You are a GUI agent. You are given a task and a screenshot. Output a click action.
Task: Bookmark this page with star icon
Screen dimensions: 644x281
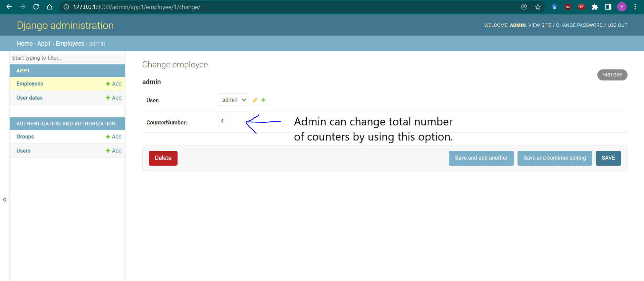pos(538,7)
